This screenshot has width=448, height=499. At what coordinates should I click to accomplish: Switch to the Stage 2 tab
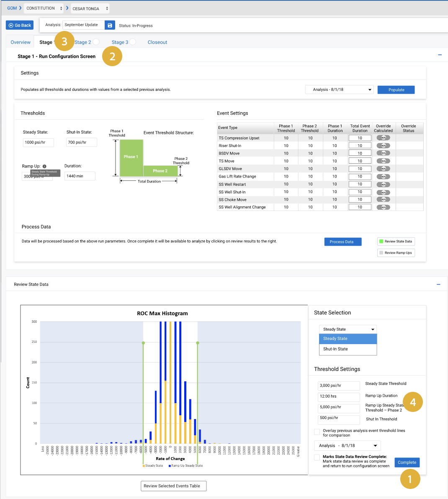83,42
